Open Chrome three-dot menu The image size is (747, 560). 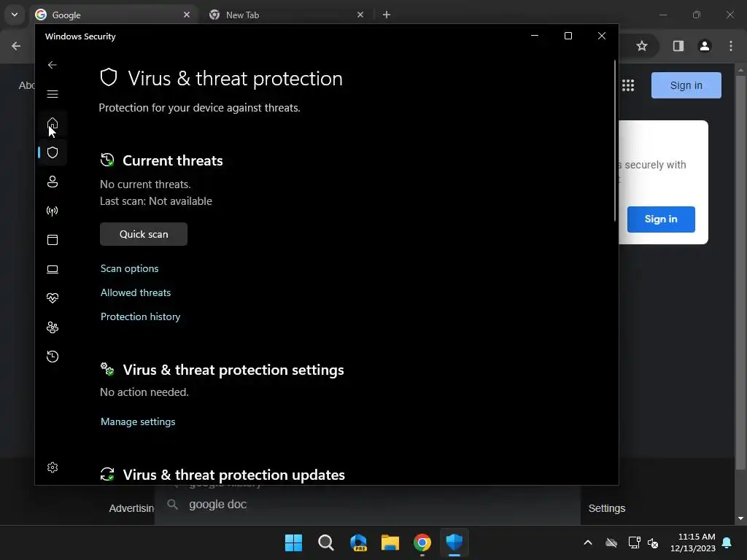(731, 46)
